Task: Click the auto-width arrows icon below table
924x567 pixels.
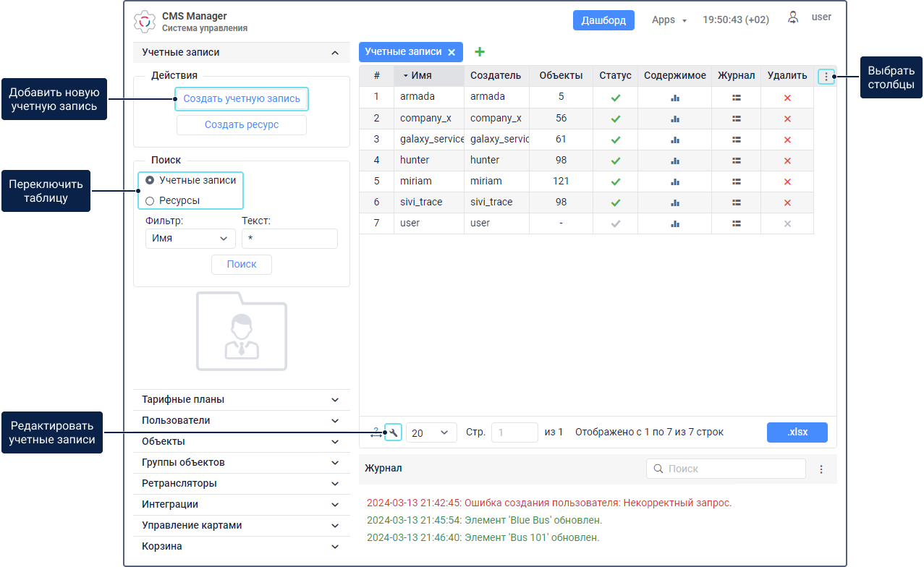Action: 376,433
